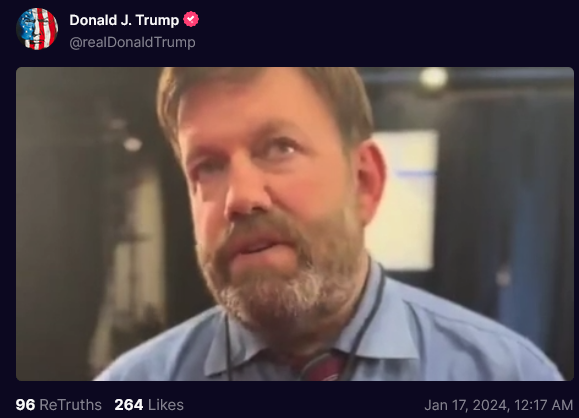Image resolution: width=579 pixels, height=418 pixels.
Task: Click the white screen behind the man
Action: (402, 201)
